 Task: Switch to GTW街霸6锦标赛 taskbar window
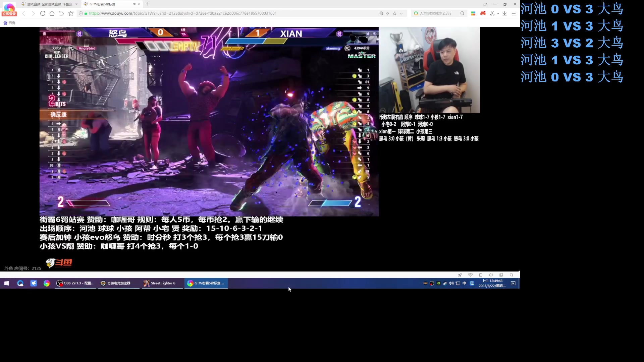tap(206, 283)
